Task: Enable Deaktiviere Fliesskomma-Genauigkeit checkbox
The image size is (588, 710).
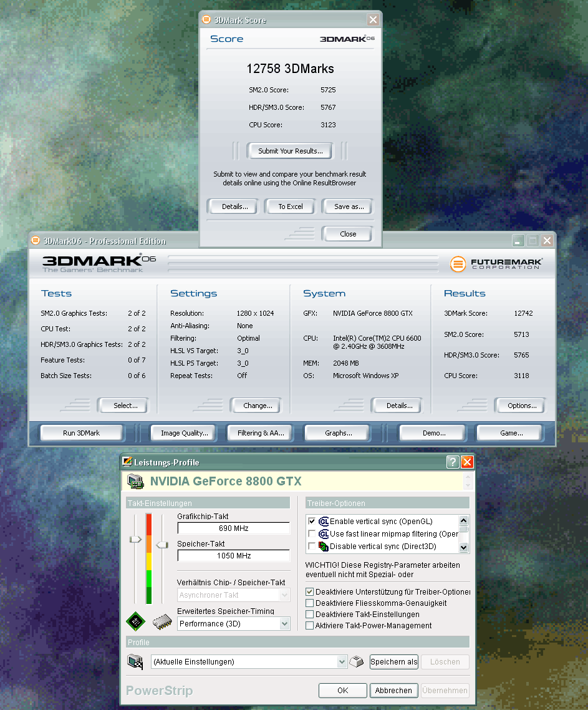Action: click(x=310, y=603)
